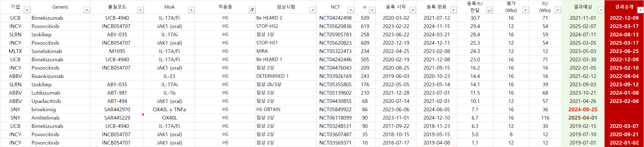
Task: Select the NCT05322473 cell
Action: point(335,51)
